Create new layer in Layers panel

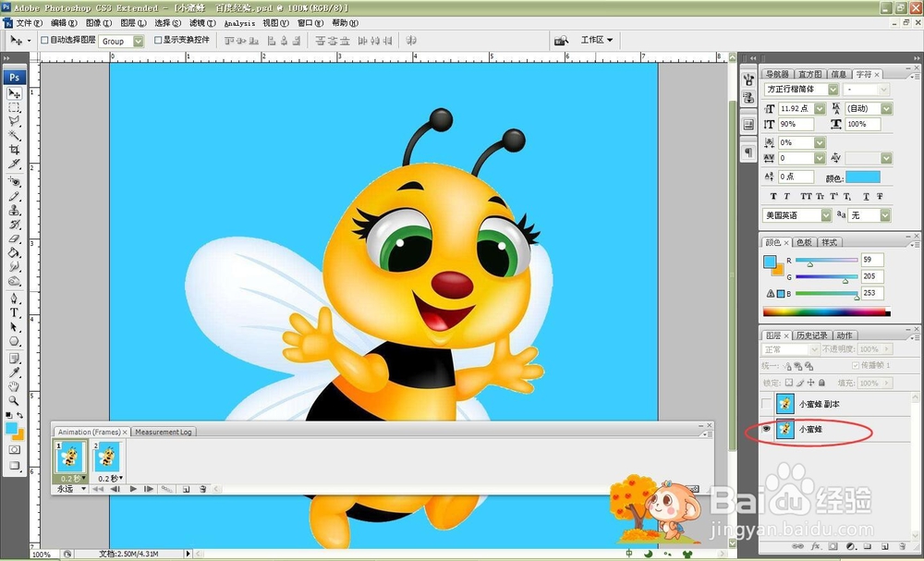[884, 547]
